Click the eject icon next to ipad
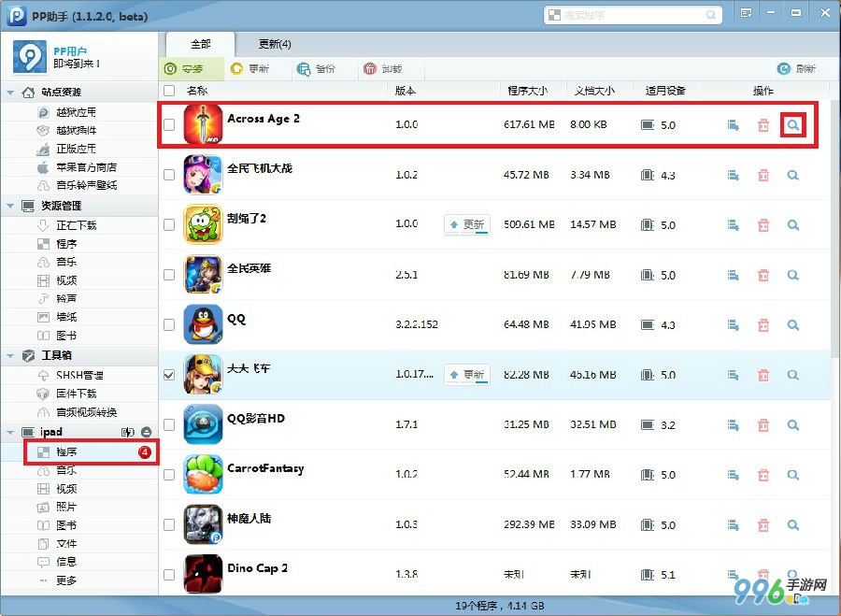The image size is (841, 616). [x=147, y=432]
